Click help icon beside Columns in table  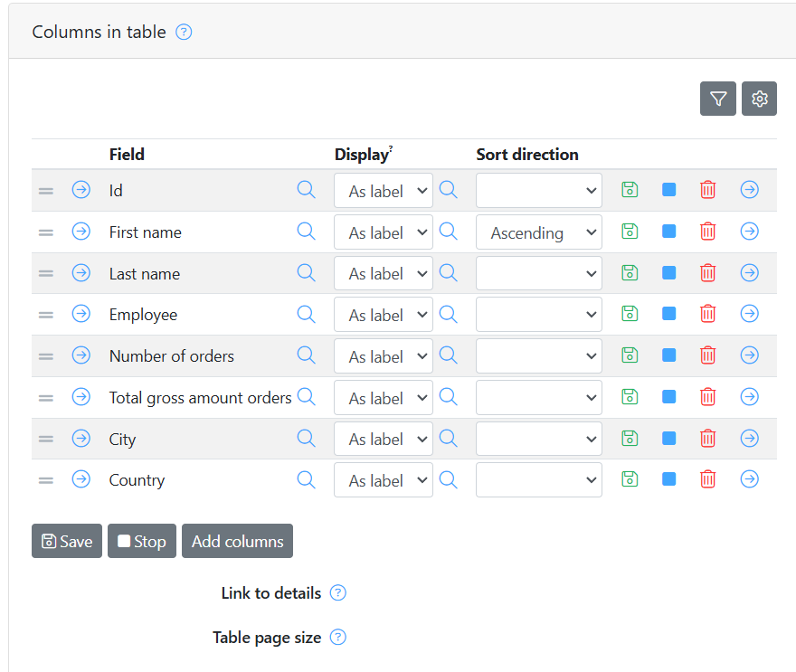pos(184,32)
